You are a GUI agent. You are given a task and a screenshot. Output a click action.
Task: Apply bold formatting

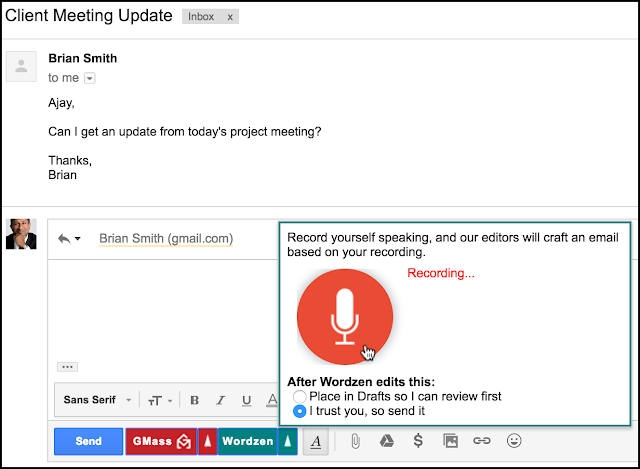click(x=195, y=400)
